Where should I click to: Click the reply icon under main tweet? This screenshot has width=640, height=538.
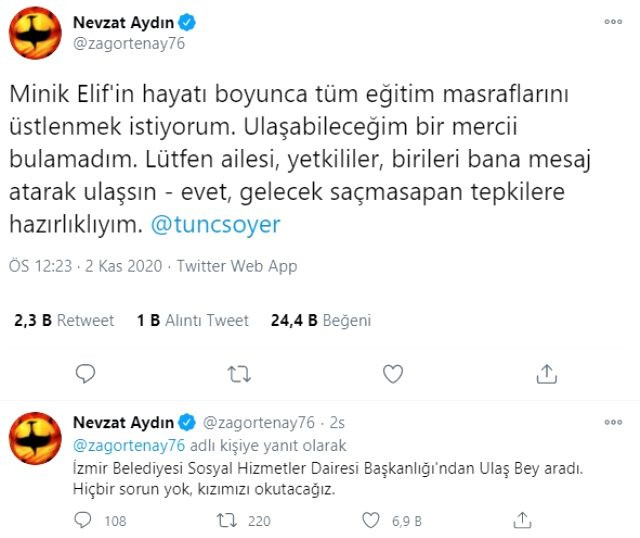(87, 374)
